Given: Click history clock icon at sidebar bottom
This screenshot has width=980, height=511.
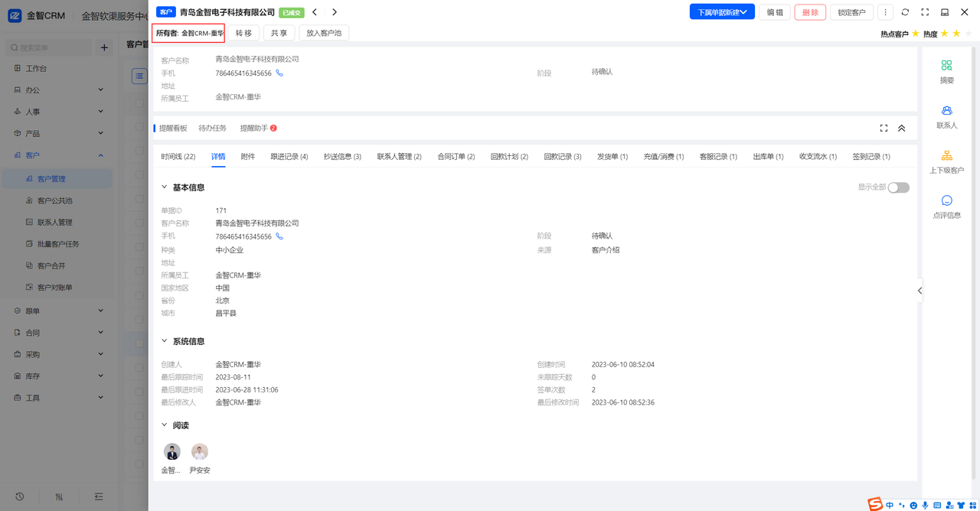Looking at the screenshot, I should (19, 496).
